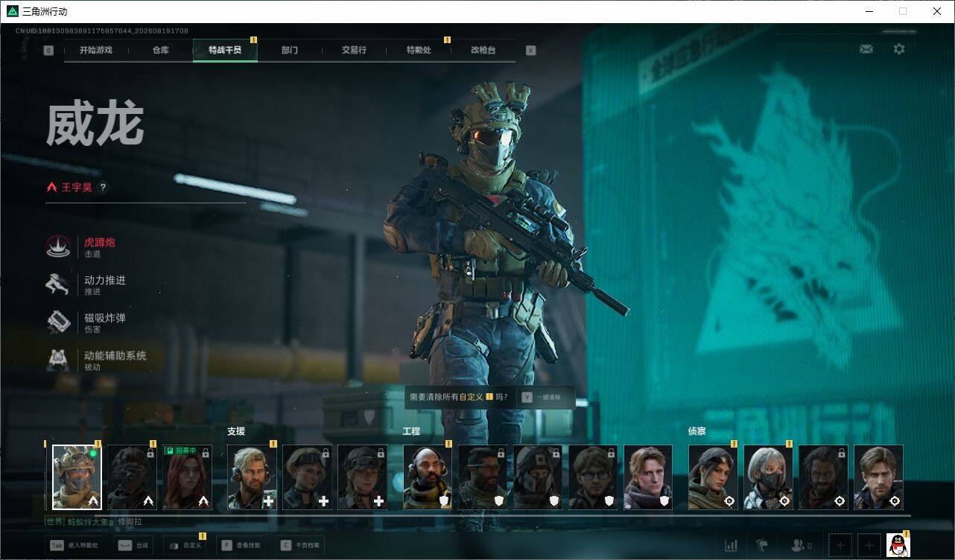Select the locked hooded masked Engineer operator
Viewport: 955px width, 560px height.
(x=538, y=477)
